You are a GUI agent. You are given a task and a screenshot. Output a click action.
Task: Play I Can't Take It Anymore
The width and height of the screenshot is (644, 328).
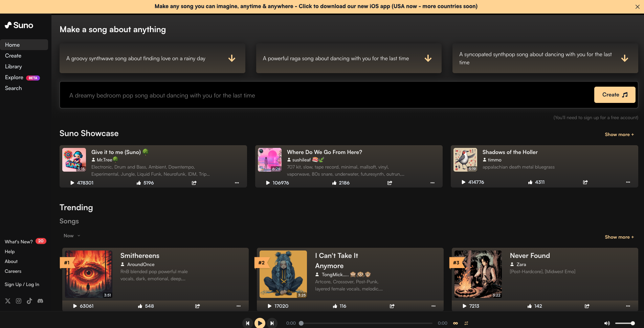pyautogui.click(x=270, y=306)
